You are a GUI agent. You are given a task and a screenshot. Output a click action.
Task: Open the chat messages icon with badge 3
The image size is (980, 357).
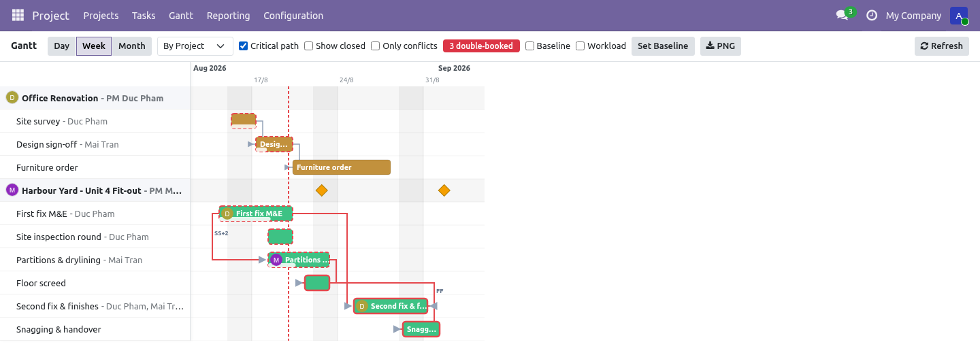(843, 15)
